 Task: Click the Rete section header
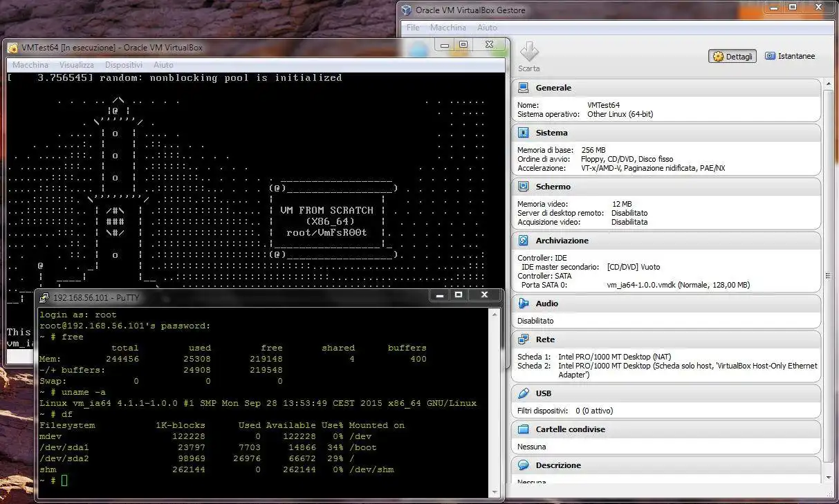point(666,339)
